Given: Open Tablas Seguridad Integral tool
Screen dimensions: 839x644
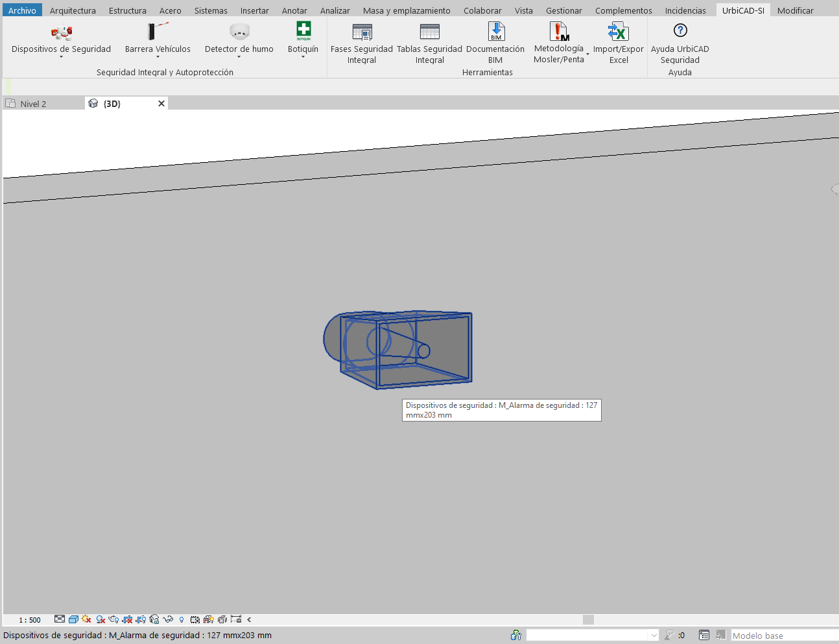Looking at the screenshot, I should tap(429, 32).
